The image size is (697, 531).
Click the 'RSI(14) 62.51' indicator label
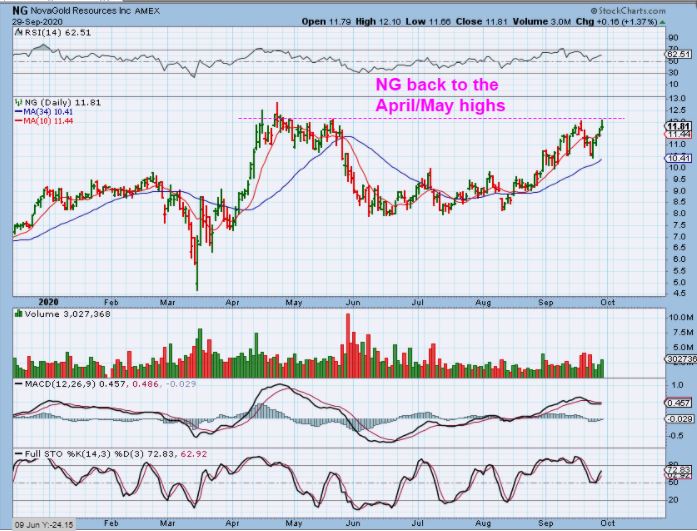[x=57, y=32]
